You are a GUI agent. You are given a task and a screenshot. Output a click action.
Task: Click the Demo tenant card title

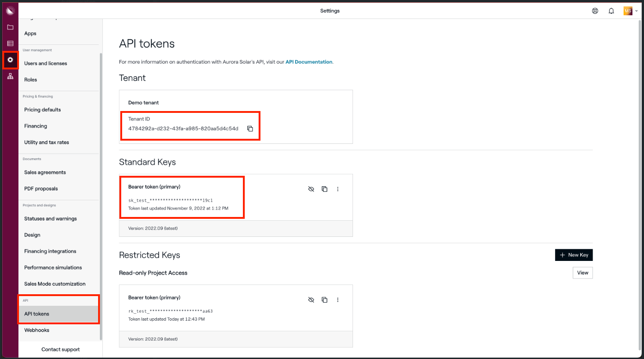pyautogui.click(x=143, y=103)
